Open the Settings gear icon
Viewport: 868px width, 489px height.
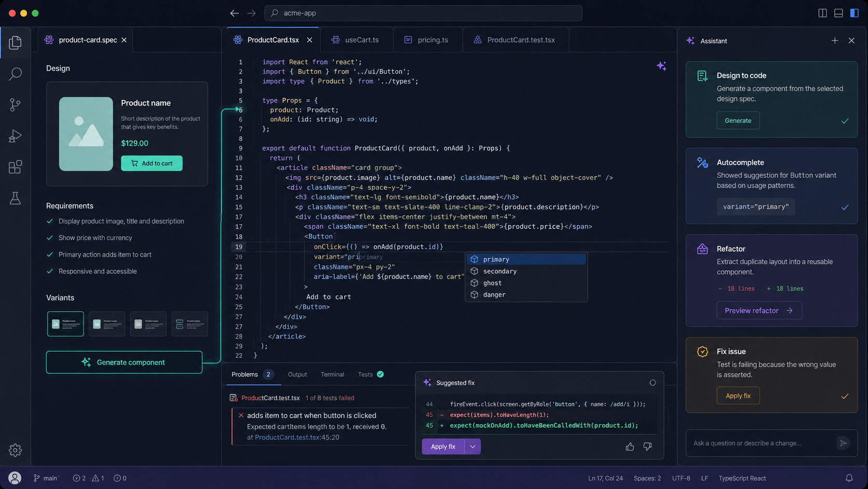click(x=15, y=450)
